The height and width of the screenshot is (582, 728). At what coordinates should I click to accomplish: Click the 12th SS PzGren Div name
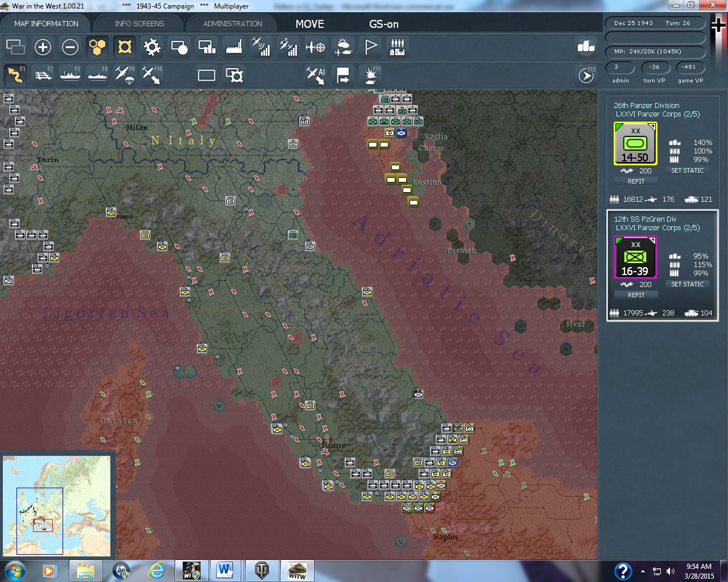coord(645,219)
